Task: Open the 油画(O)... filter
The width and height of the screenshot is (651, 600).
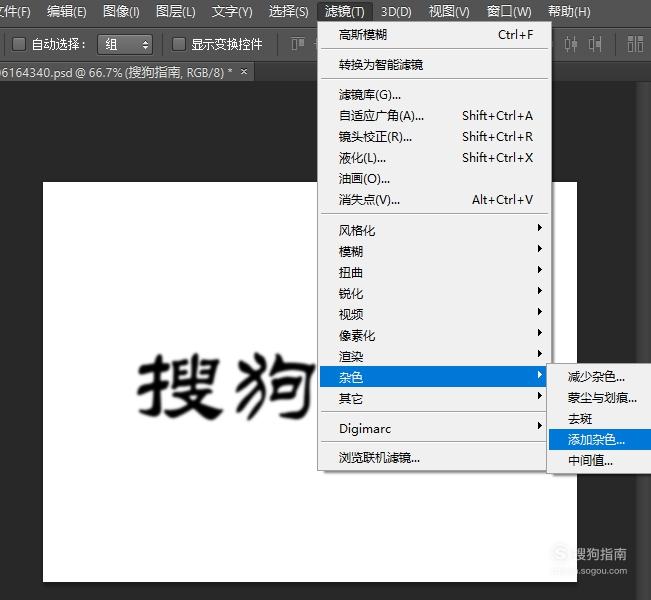Action: click(435, 179)
